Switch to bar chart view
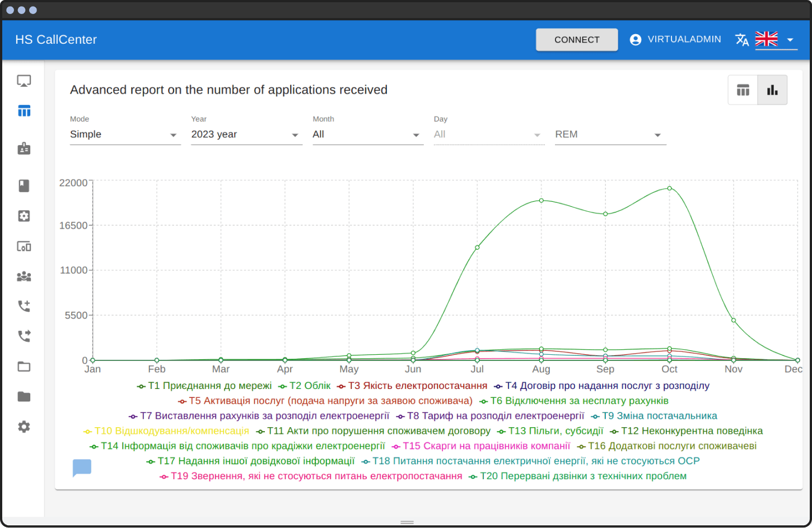812x528 pixels. coord(772,90)
